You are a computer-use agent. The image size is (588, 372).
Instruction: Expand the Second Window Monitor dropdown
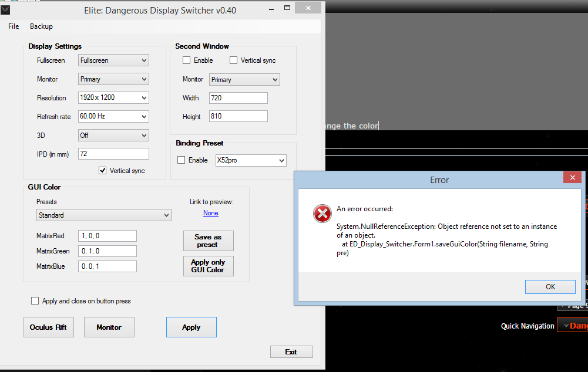244,79
